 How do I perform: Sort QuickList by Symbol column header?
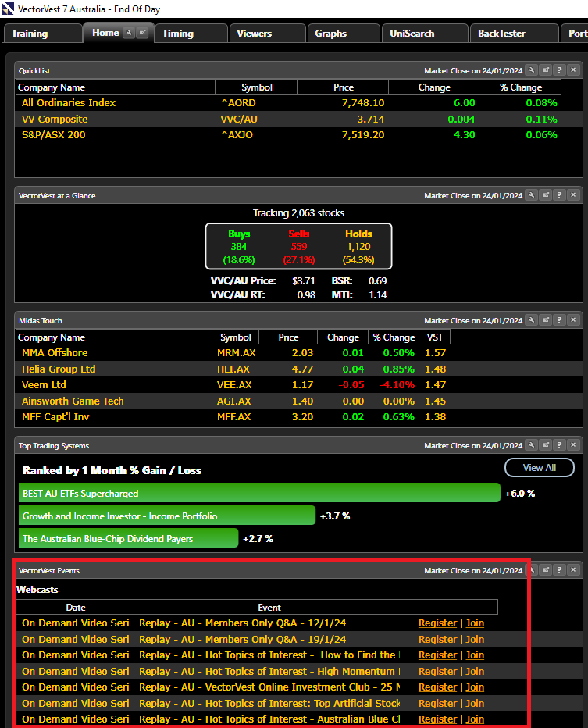click(256, 87)
